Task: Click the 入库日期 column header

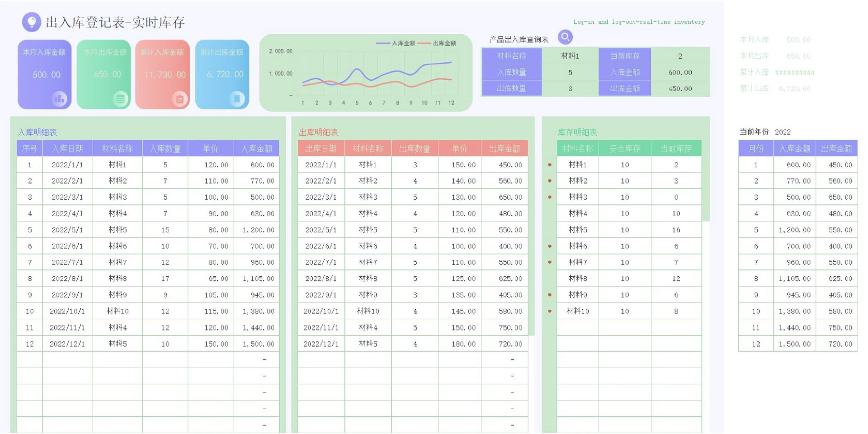Action: click(x=67, y=149)
